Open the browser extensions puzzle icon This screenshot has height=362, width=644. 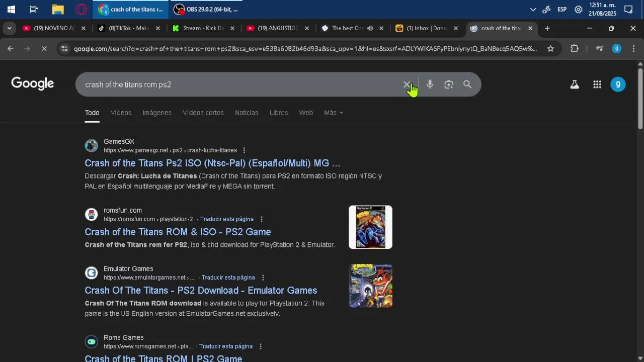tap(575, 49)
